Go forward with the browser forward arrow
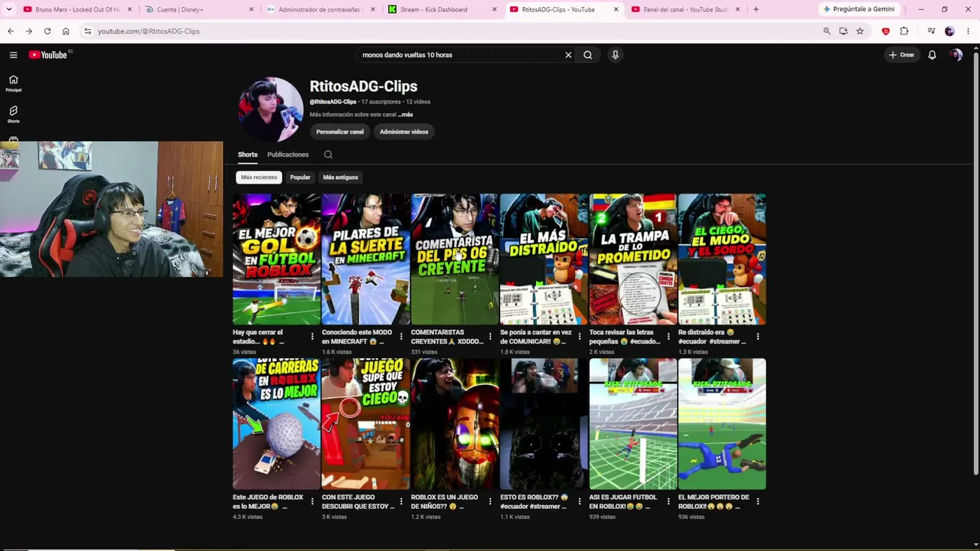Screen dimensions: 980x551 [28, 31]
